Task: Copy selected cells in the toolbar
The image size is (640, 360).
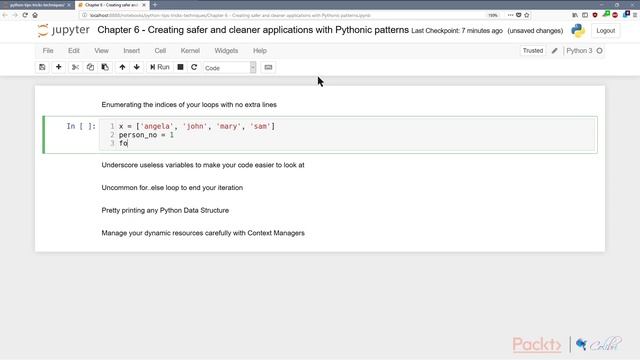Action: (x=90, y=67)
